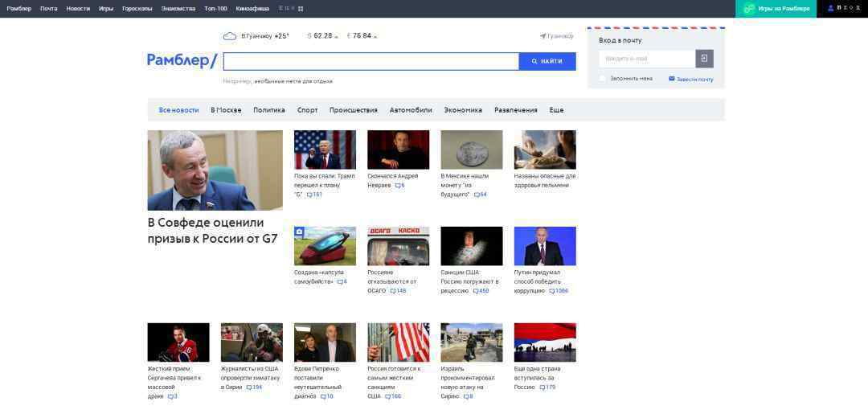Click the mail login arrow icon button
Image resolution: width=868 pixels, height=410 pixels.
(x=705, y=59)
